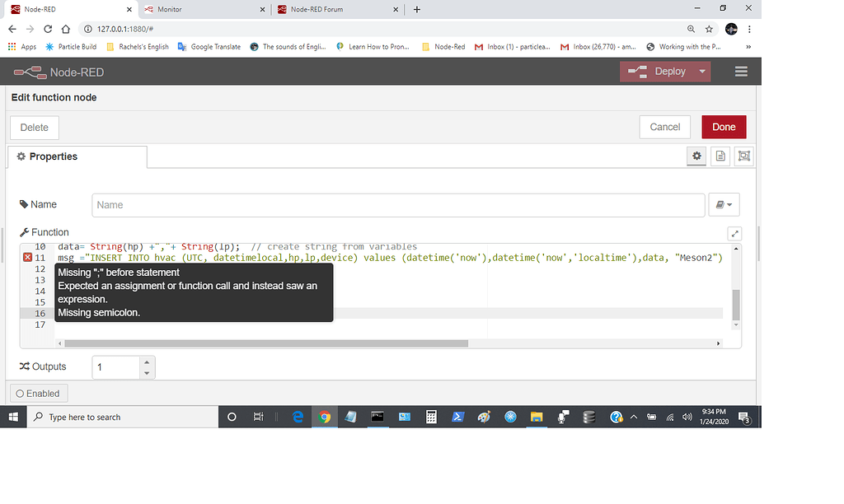Image resolution: width=844 pixels, height=504 pixels.
Task: Bookmark the page with the star icon
Action: [709, 28]
